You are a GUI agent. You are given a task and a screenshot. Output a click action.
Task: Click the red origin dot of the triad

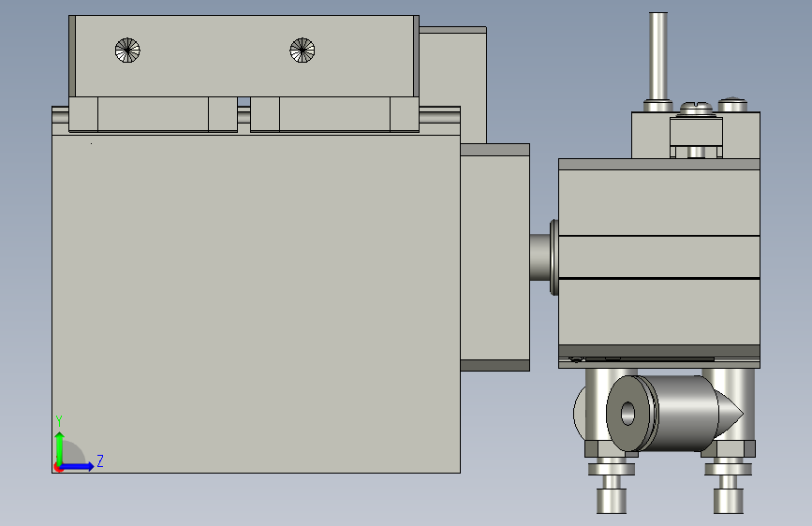[x=58, y=468]
